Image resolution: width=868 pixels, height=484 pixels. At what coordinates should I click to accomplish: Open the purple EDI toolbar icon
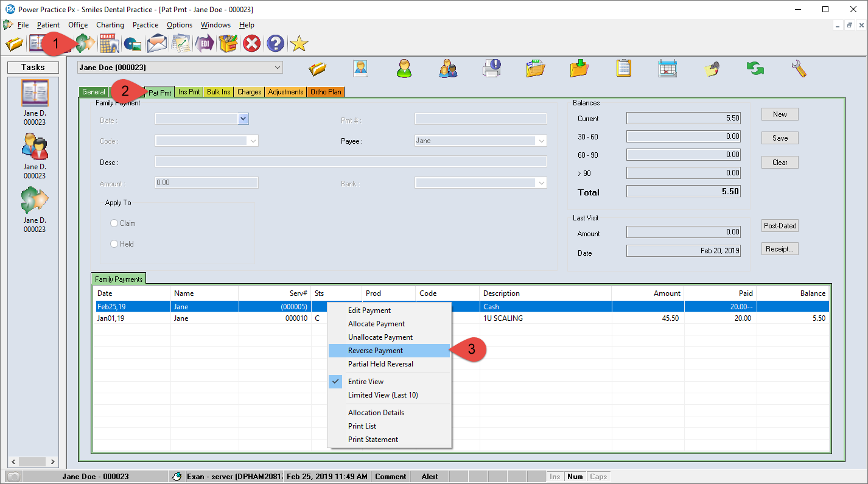click(205, 44)
